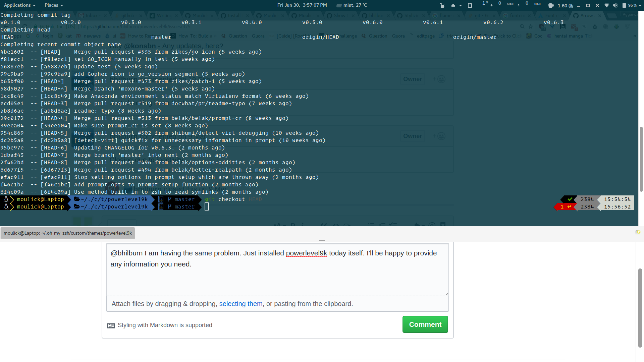Image resolution: width=644 pixels, height=362 pixels.
Task: Click tag v0.6.3 in completion list
Action: click(x=553, y=22)
